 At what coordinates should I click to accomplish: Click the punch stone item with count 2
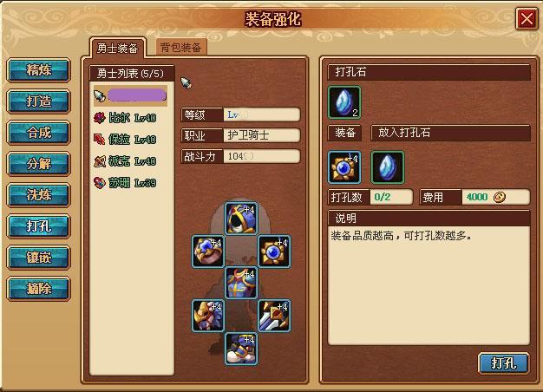pos(344,102)
